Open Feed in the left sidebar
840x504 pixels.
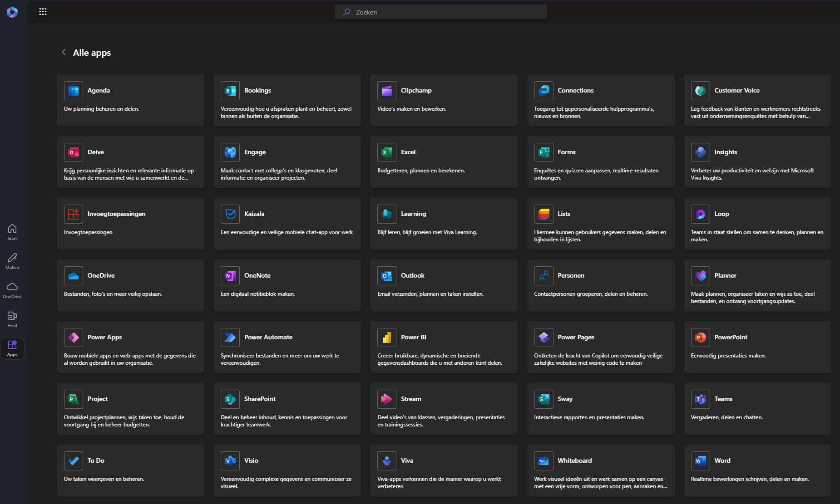tap(12, 319)
